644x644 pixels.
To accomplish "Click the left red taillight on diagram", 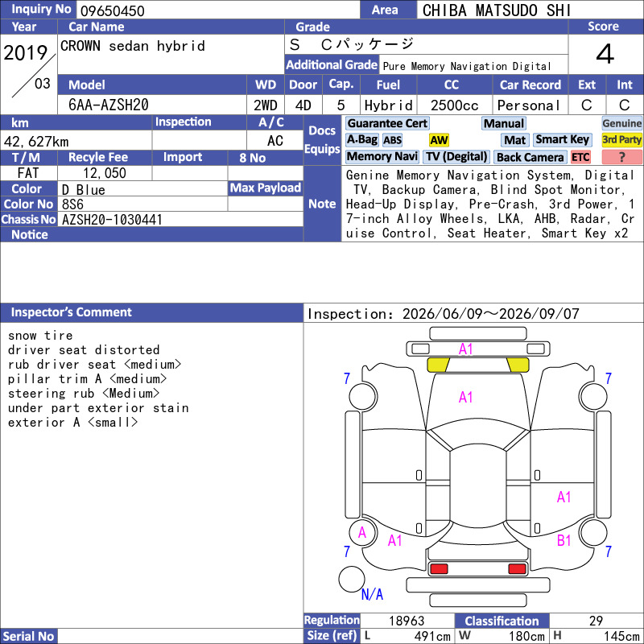I will point(439,568).
